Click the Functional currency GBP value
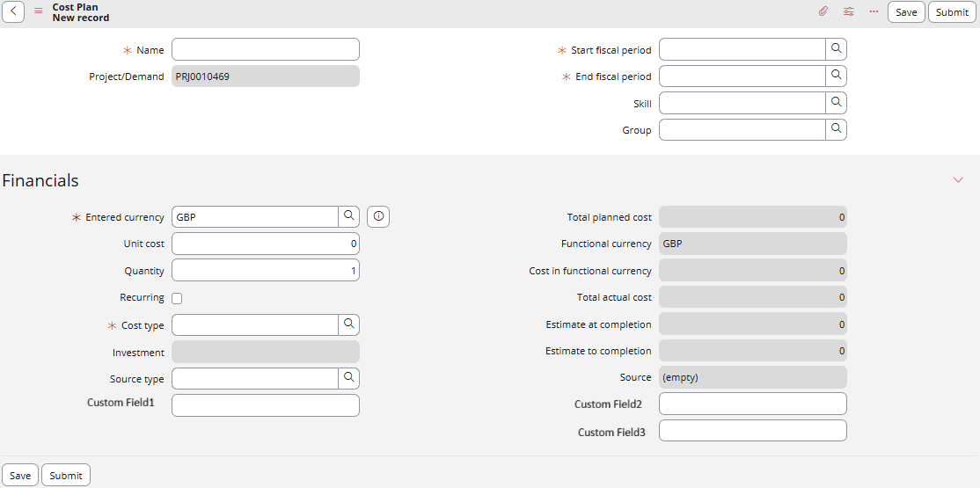The height and width of the screenshot is (488, 980). tap(753, 244)
